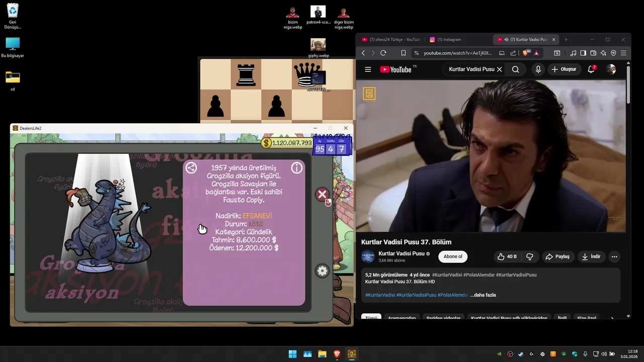Close the item detail with red X

[x=323, y=195]
